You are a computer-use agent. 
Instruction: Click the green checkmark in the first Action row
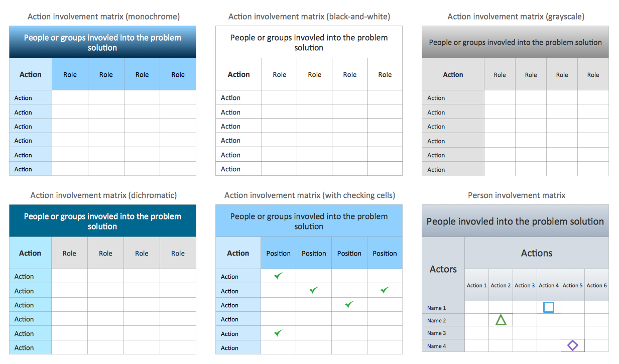[278, 276]
